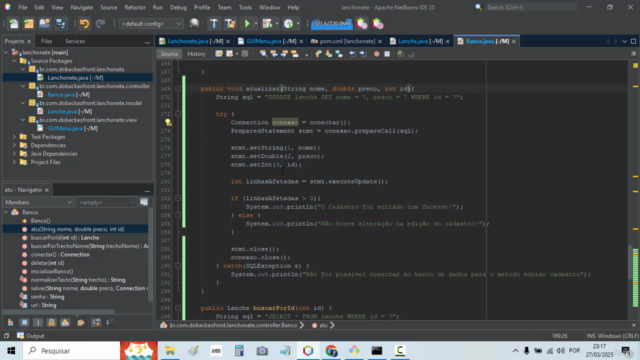Image resolution: width=640 pixels, height=360 pixels.
Task: Click the Search (Ctrl+I) field
Action: point(531,7)
